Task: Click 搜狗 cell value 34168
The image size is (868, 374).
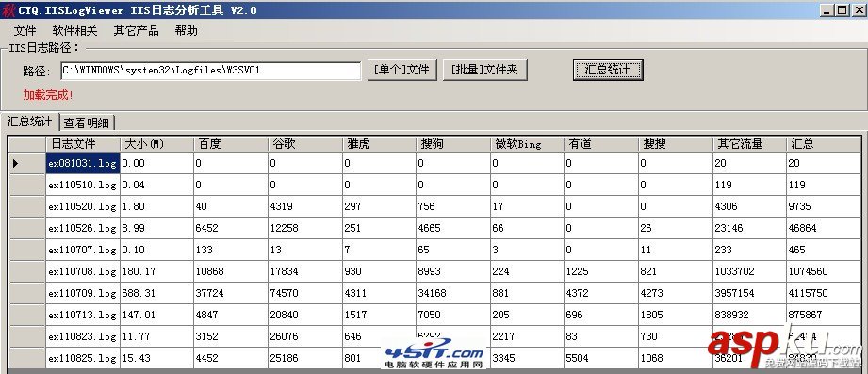Action: tap(453, 293)
